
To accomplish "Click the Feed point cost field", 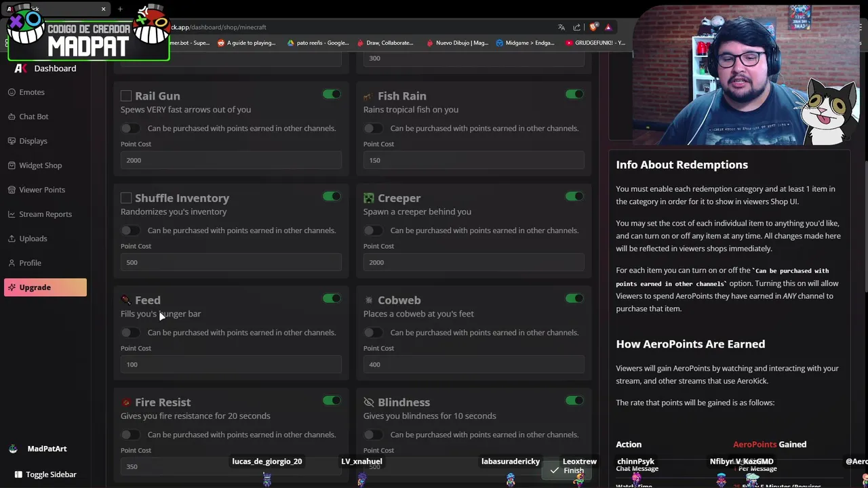I will click(231, 365).
